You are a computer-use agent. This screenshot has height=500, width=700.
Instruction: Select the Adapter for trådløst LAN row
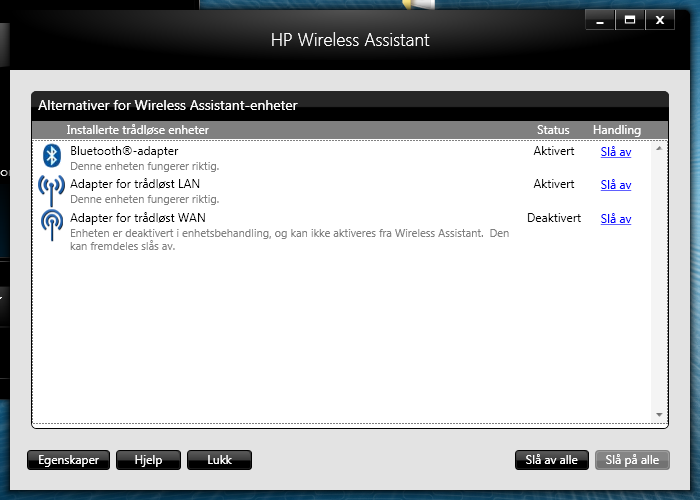(343, 191)
